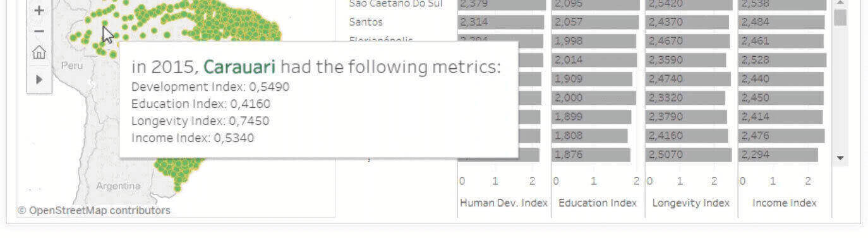This screenshot has height=238, width=868.
Task: Select the 2,294 Income Index bar
Action: tap(779, 155)
